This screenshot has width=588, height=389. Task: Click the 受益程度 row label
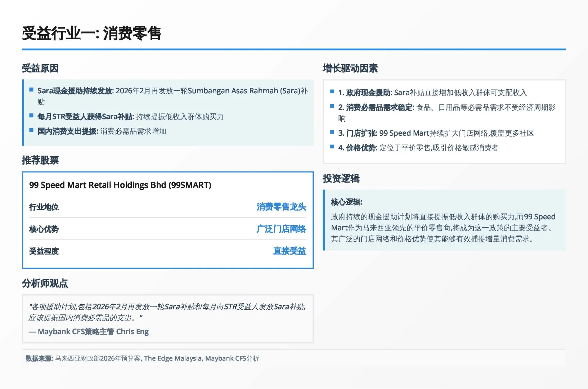[44, 251]
